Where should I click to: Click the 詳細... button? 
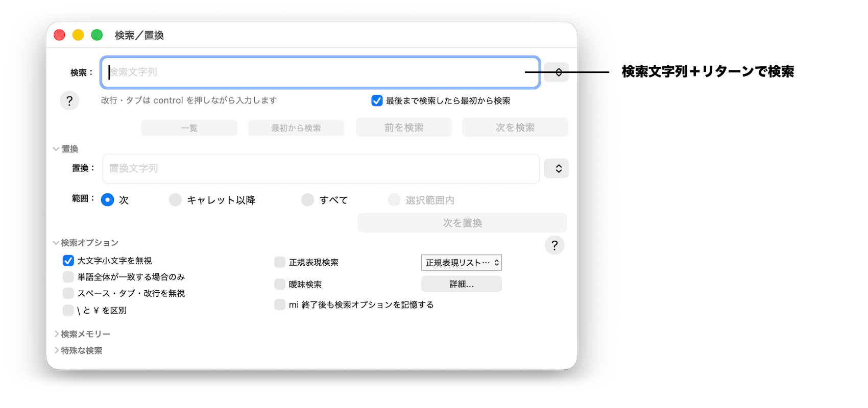(x=461, y=284)
